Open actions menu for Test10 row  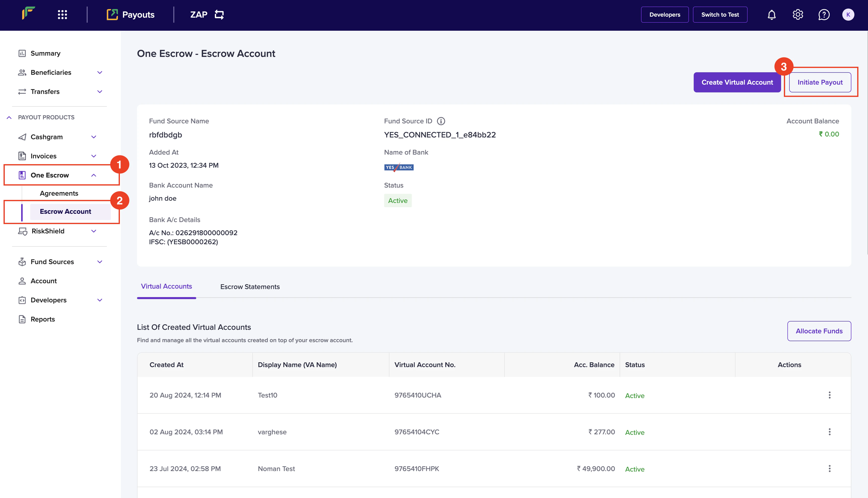click(829, 395)
